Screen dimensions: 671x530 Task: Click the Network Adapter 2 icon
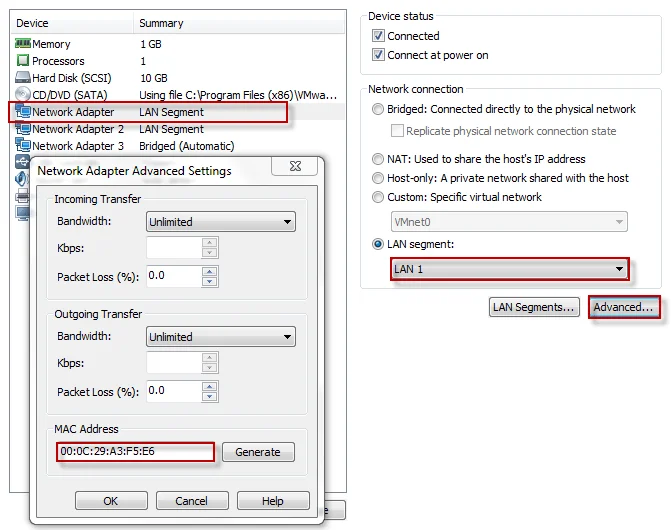[x=23, y=129]
